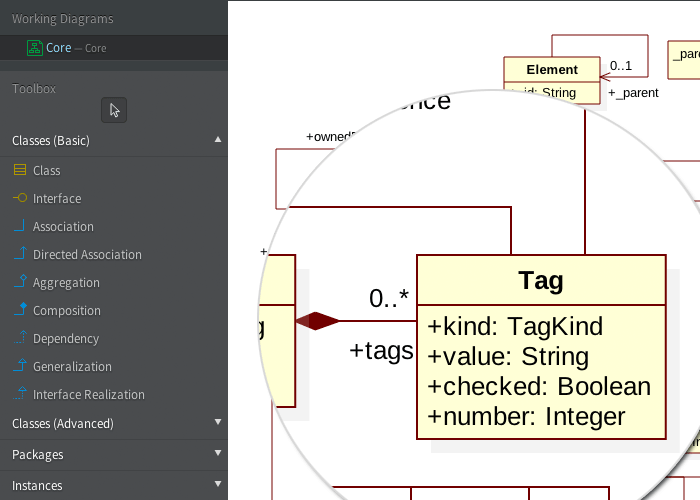Pick the Dependency tool icon
Image resolution: width=700 pixels, height=500 pixels.
point(20,339)
